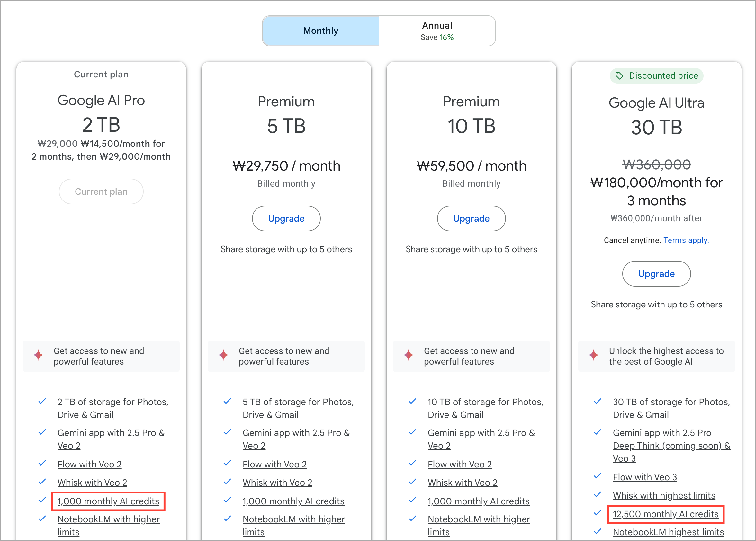Open Flow with Veo 2 in 5 TB card

coord(274,464)
